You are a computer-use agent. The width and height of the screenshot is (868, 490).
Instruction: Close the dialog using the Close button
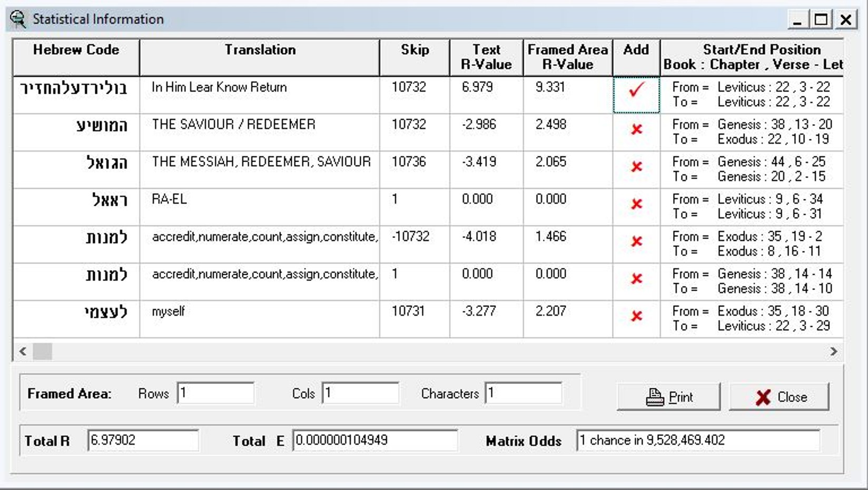779,397
